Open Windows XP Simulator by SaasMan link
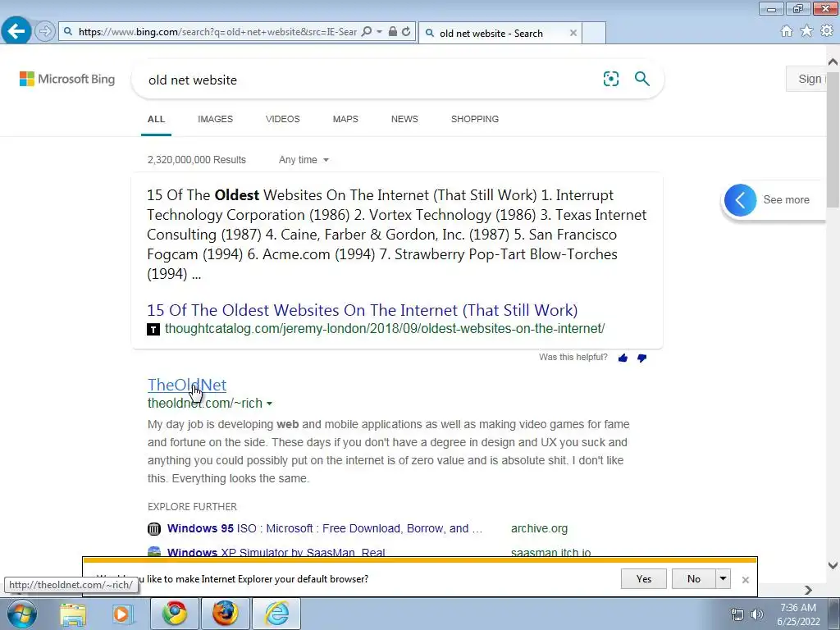 [x=276, y=552]
